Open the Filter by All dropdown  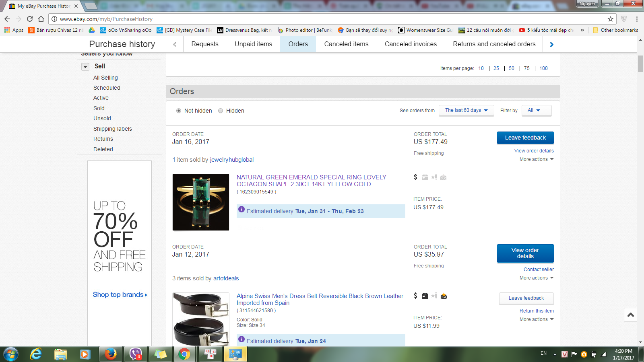tap(536, 110)
